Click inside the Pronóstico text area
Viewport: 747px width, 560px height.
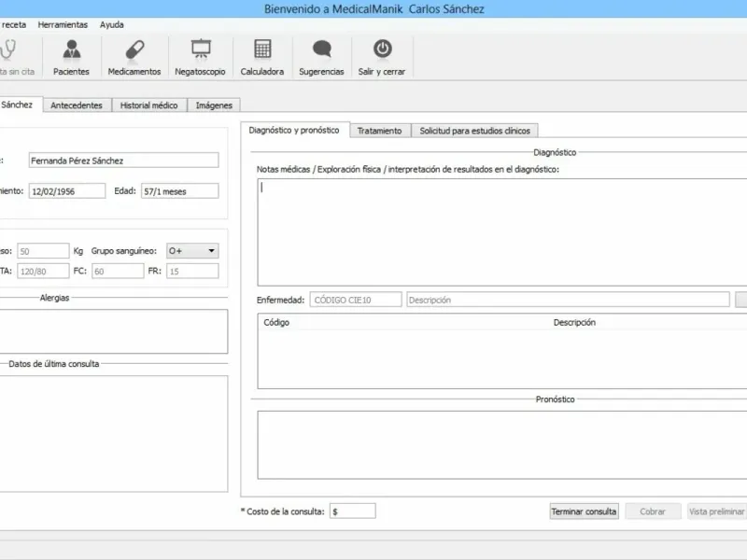pos(502,445)
